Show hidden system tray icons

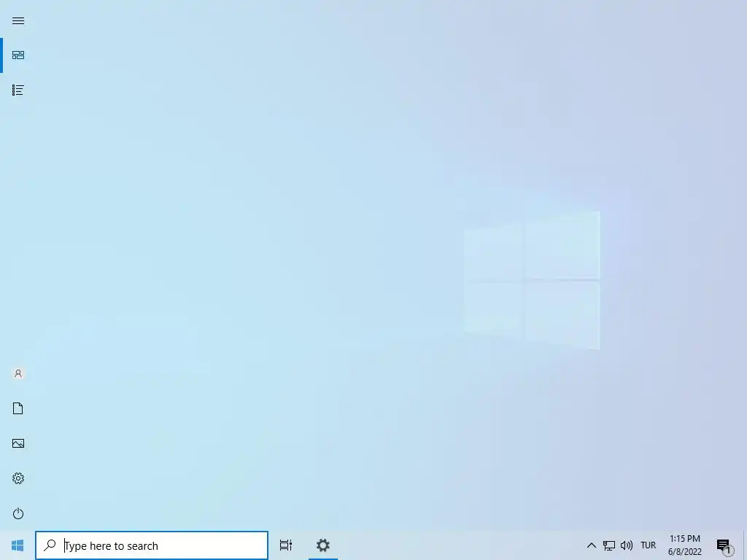click(591, 545)
